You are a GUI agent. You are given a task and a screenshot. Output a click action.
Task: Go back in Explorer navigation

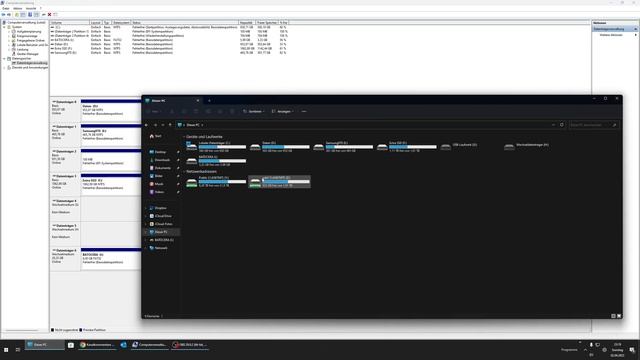[147, 125]
